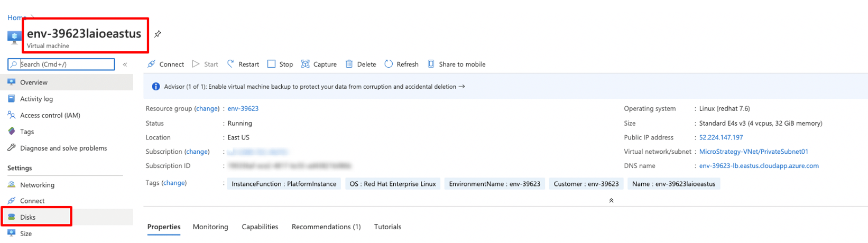Refresh the virtual machine overview
Viewport: 868px width, 243px height.
(401, 64)
